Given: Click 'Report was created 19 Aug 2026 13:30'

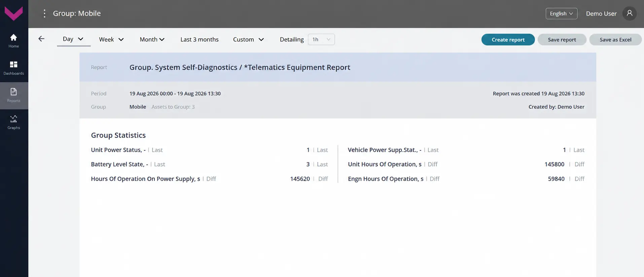Looking at the screenshot, I should tap(539, 93).
